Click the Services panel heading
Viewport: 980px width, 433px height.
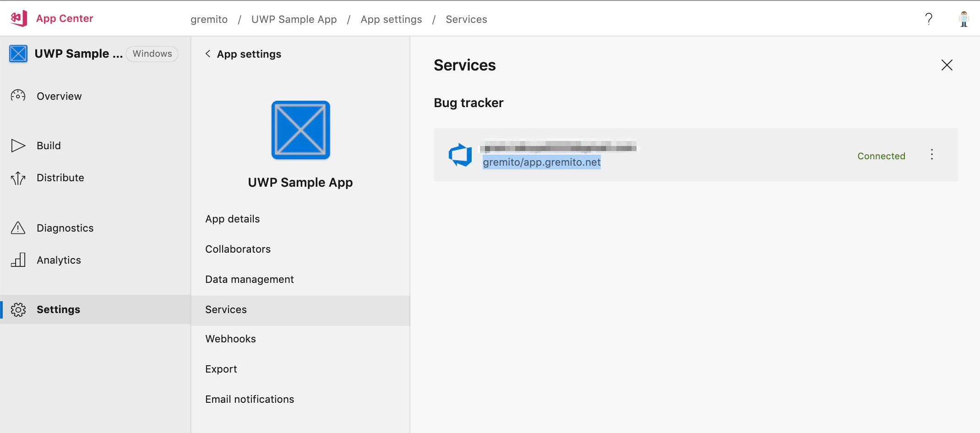465,65
